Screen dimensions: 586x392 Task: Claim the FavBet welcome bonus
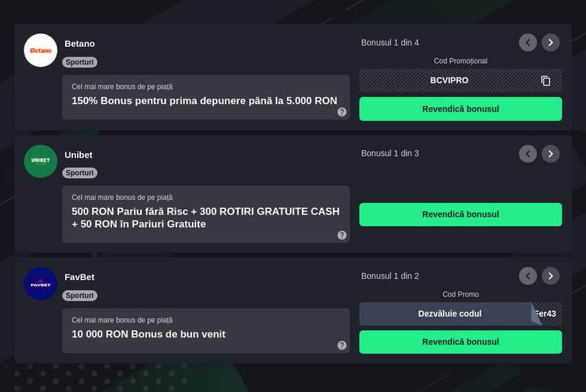click(461, 342)
